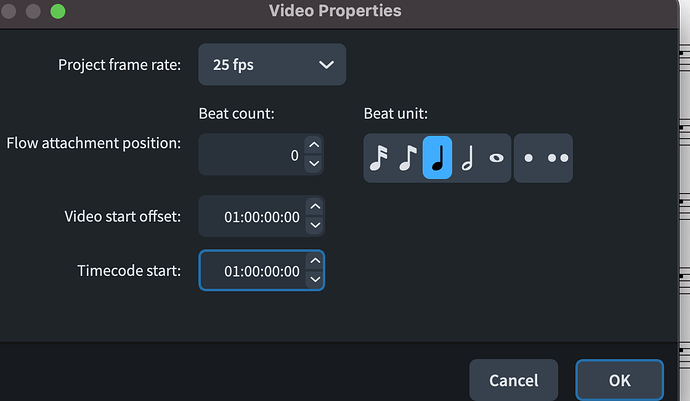
Task: Select the half note beat unit
Action: tap(466, 158)
